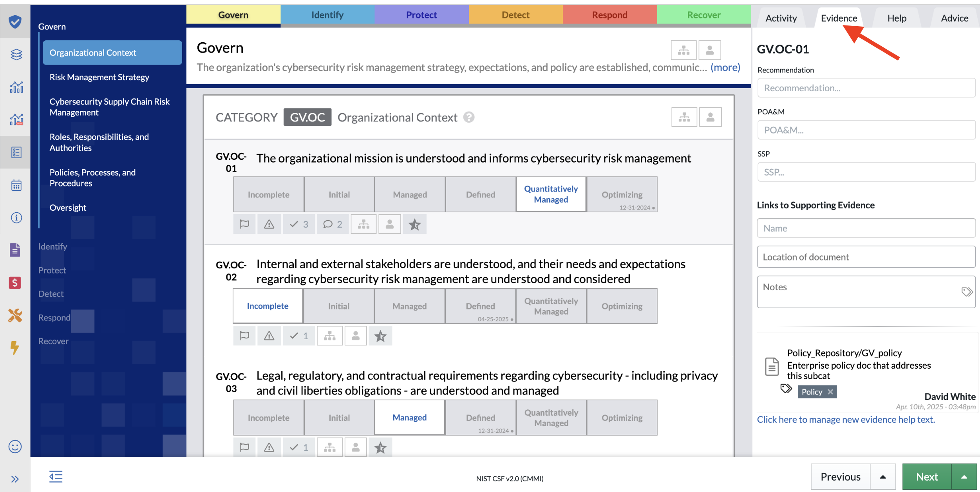Image resolution: width=980 pixels, height=492 pixels.
Task: Open the 2 comments bubble under GV.OC-01
Action: pos(333,224)
